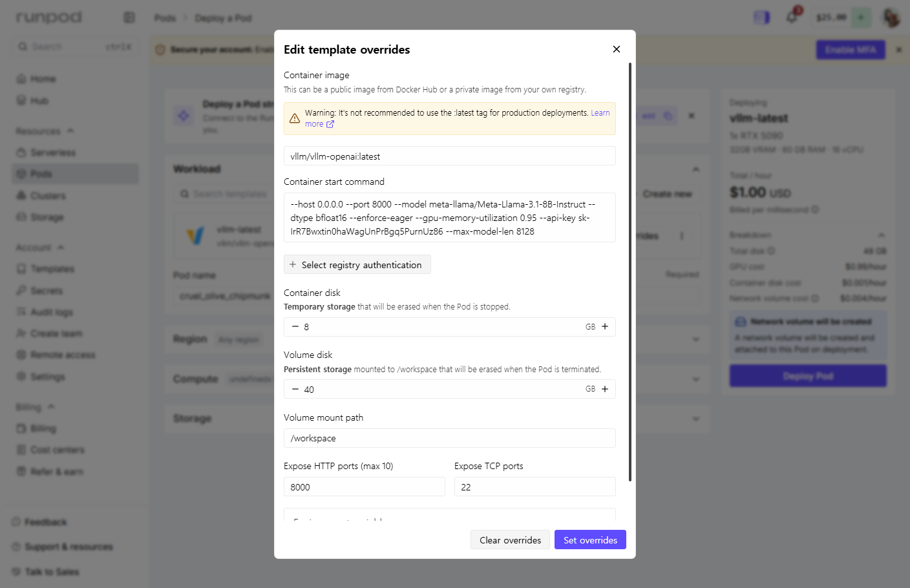Click the Feedback icon
The width and height of the screenshot is (910, 588).
pyautogui.click(x=16, y=522)
